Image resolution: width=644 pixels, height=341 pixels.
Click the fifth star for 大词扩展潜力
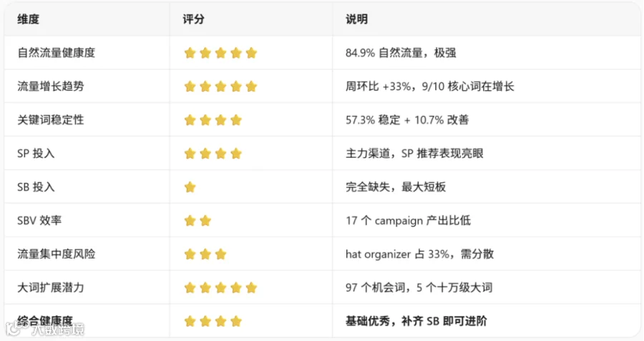point(251,288)
